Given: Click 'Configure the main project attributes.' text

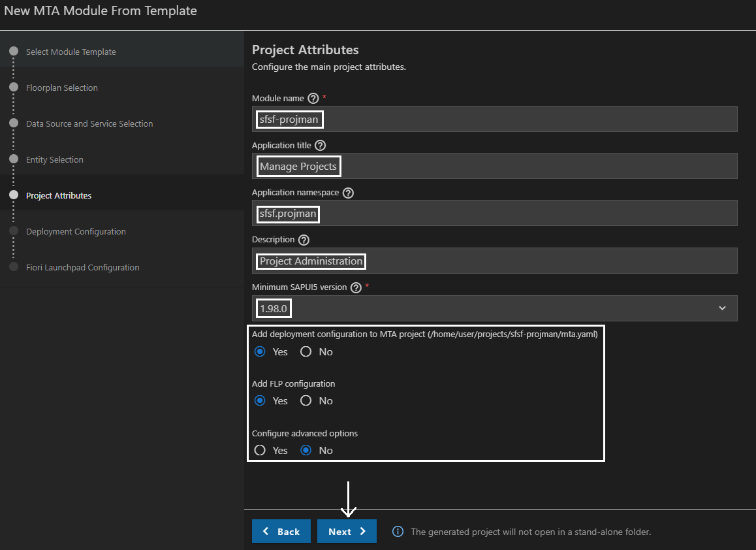Looking at the screenshot, I should coord(329,67).
